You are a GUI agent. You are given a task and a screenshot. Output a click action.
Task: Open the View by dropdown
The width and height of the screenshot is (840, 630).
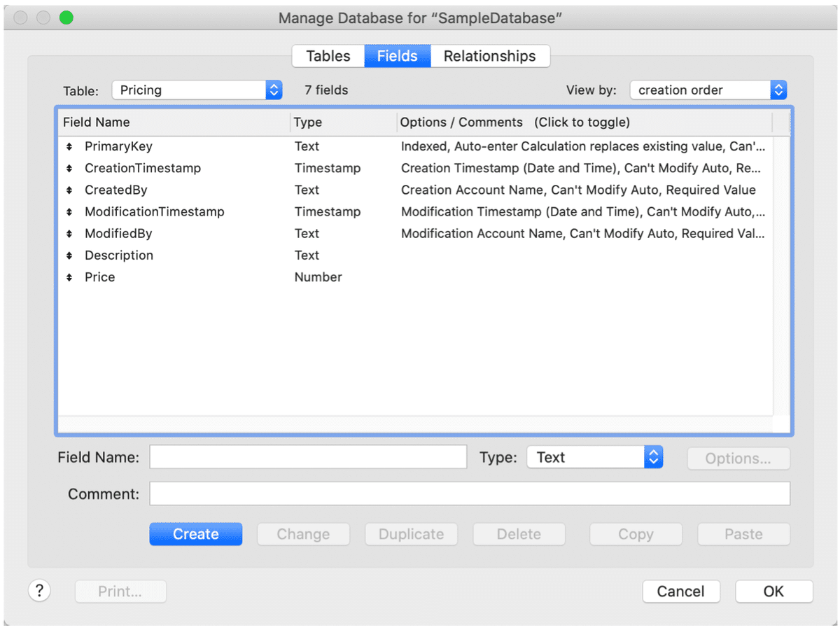click(x=708, y=90)
